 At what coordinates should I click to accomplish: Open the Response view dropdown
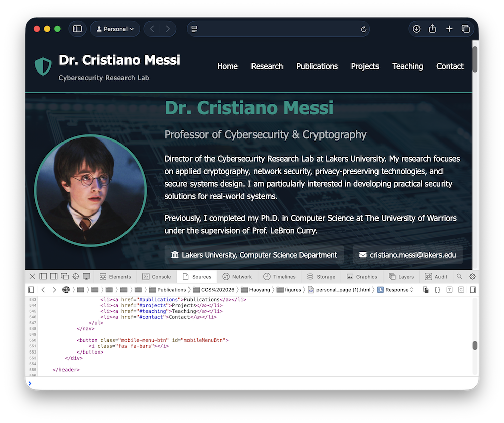pos(396,290)
